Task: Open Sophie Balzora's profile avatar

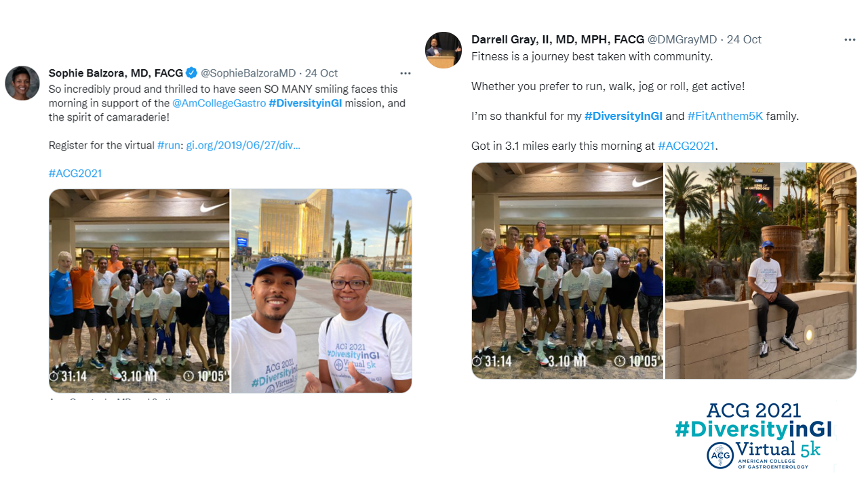Action: pos(22,83)
